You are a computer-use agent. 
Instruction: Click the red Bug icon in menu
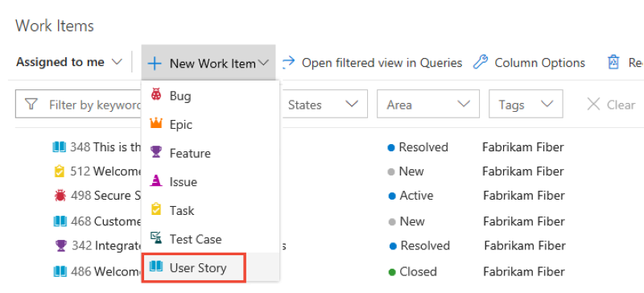pyautogui.click(x=156, y=95)
